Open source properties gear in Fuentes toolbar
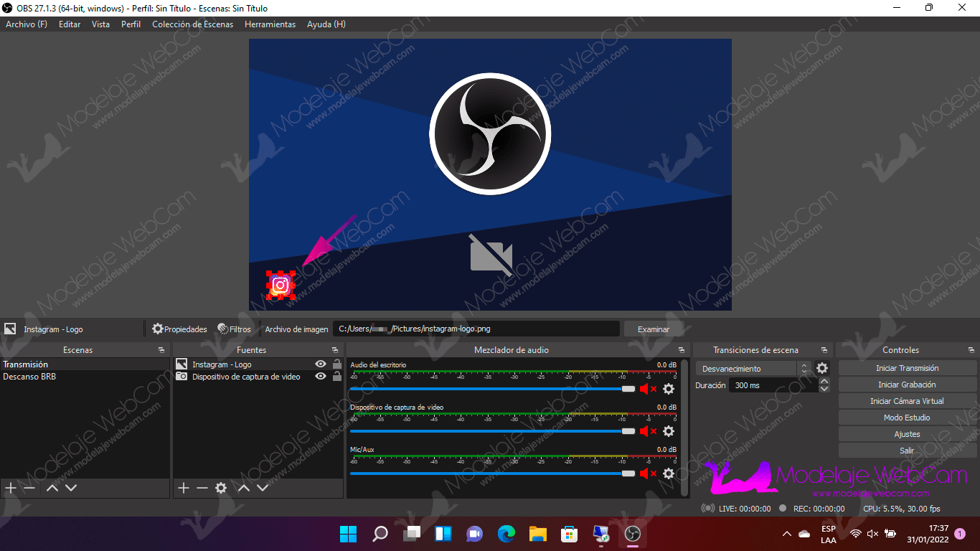The width and height of the screenshot is (980, 551). coord(221,488)
